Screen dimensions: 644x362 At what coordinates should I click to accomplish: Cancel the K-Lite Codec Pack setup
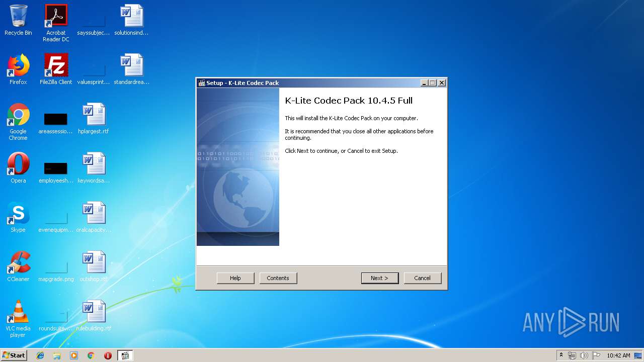[422, 278]
